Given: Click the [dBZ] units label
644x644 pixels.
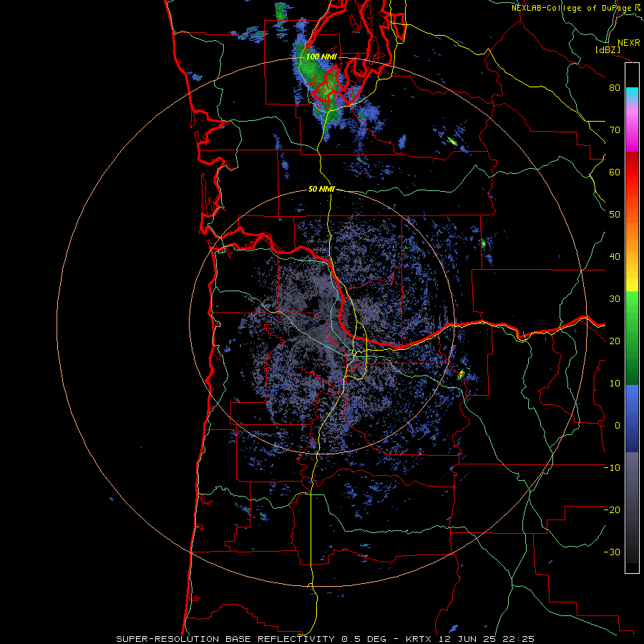Looking at the screenshot, I should pyautogui.click(x=608, y=49).
